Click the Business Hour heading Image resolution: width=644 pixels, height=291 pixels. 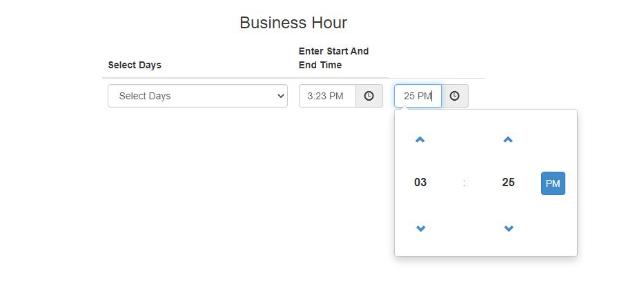click(293, 23)
